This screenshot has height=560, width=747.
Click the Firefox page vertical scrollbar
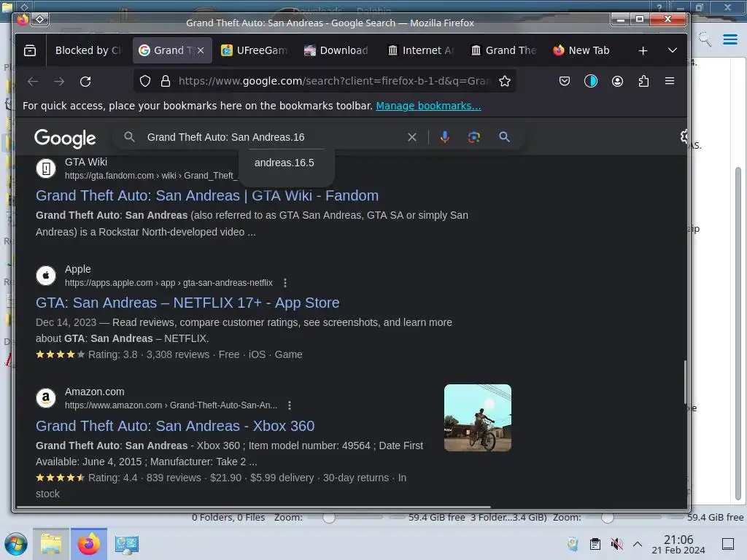(x=685, y=382)
